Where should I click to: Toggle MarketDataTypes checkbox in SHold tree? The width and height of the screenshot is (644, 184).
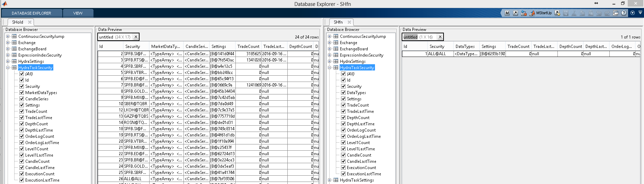22,92
